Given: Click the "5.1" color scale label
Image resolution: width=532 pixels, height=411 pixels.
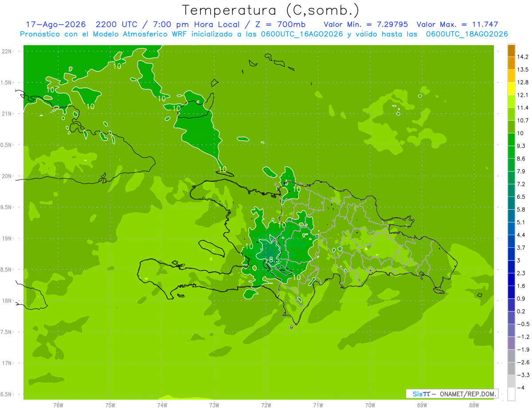Looking at the screenshot, I should (521, 222).
